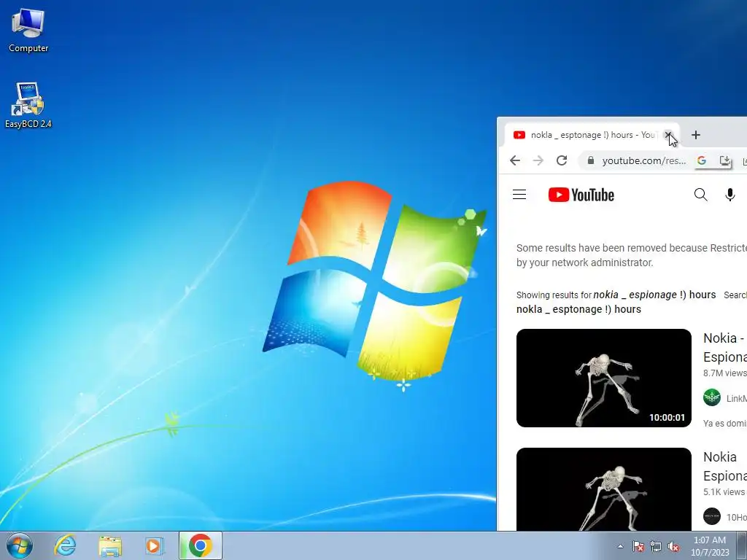The height and width of the screenshot is (560, 747).
Task: Click the install app icon in address bar
Action: tap(724, 160)
